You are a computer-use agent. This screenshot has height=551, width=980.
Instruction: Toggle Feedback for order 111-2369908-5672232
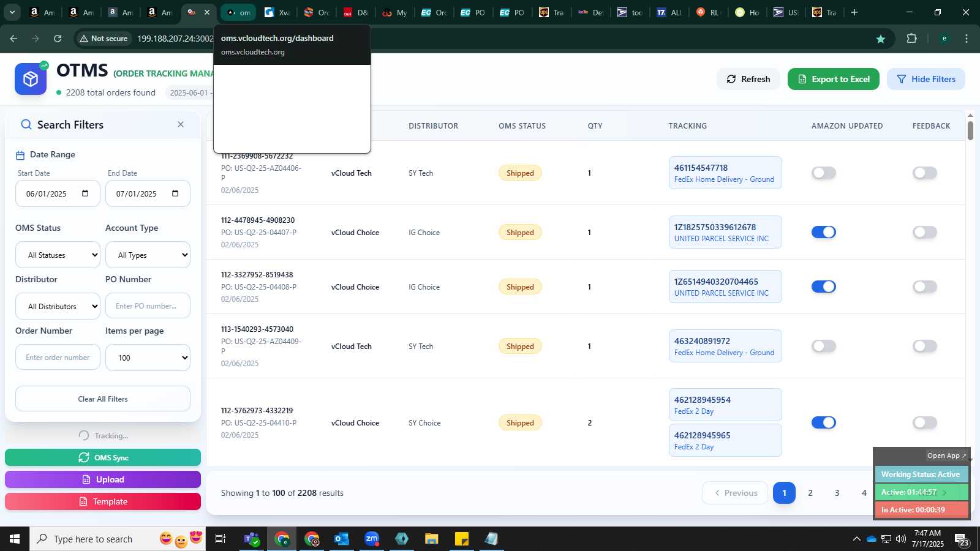925,173
